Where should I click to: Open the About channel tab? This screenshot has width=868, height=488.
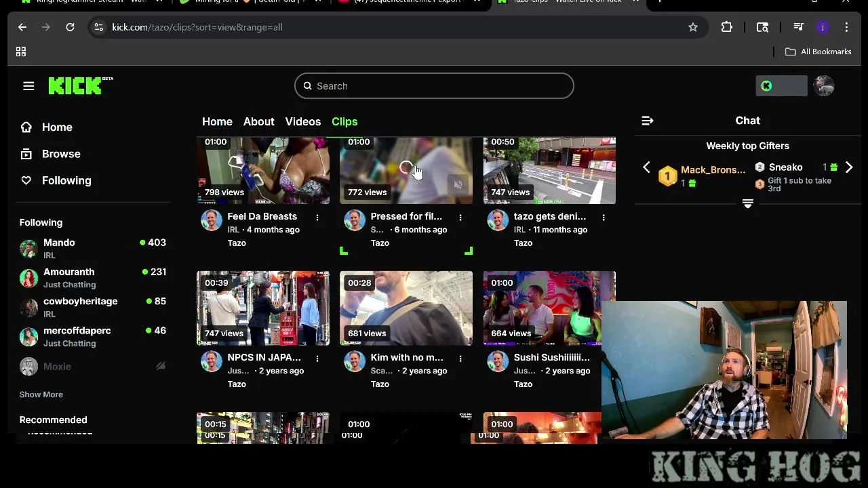click(259, 121)
